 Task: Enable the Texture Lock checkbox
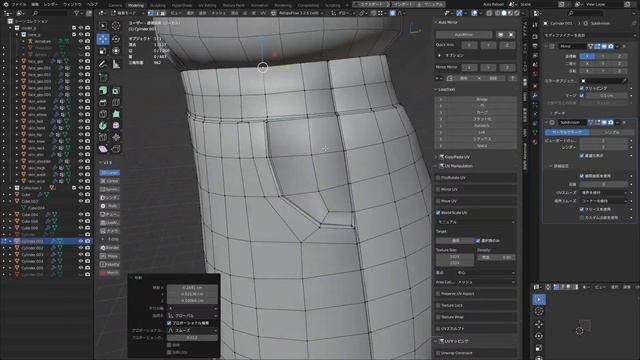point(438,305)
